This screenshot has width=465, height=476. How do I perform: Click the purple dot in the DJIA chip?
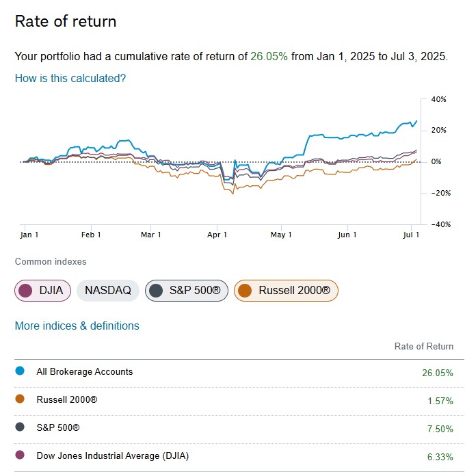[x=26, y=291]
